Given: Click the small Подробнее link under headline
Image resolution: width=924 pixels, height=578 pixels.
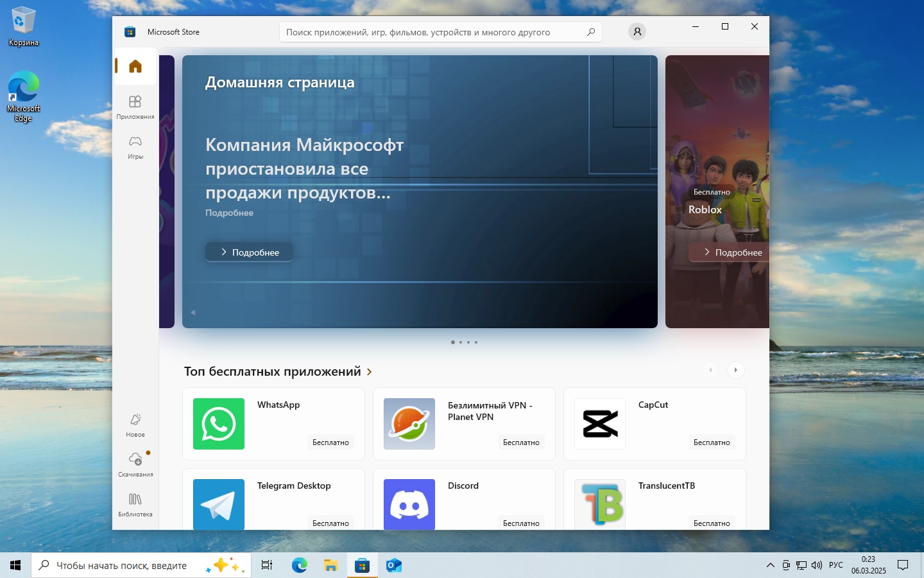Looking at the screenshot, I should 229,213.
